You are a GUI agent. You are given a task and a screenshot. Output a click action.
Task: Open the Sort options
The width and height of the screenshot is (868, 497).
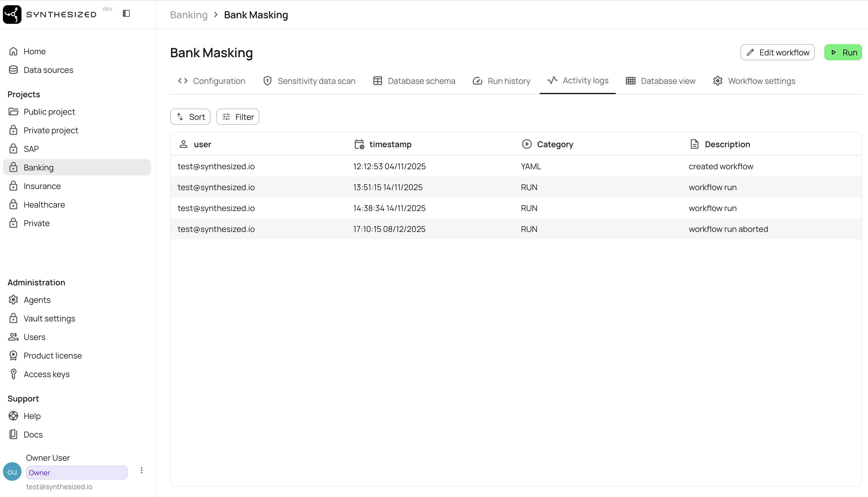(190, 117)
